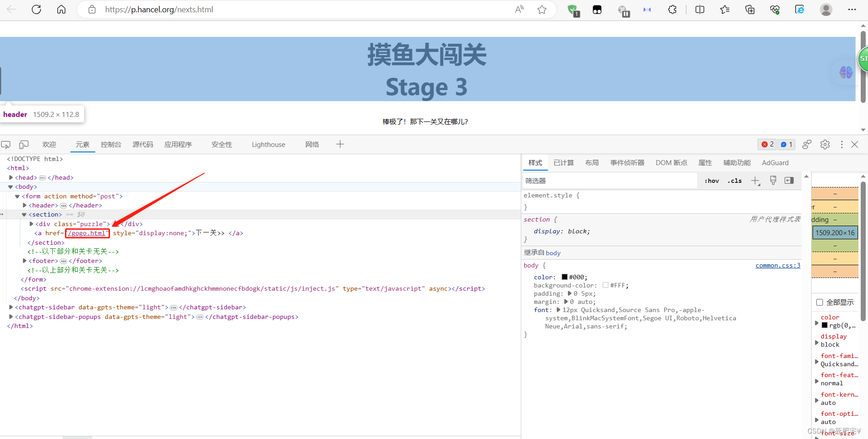Click the body link next to 继承自

pos(553,253)
